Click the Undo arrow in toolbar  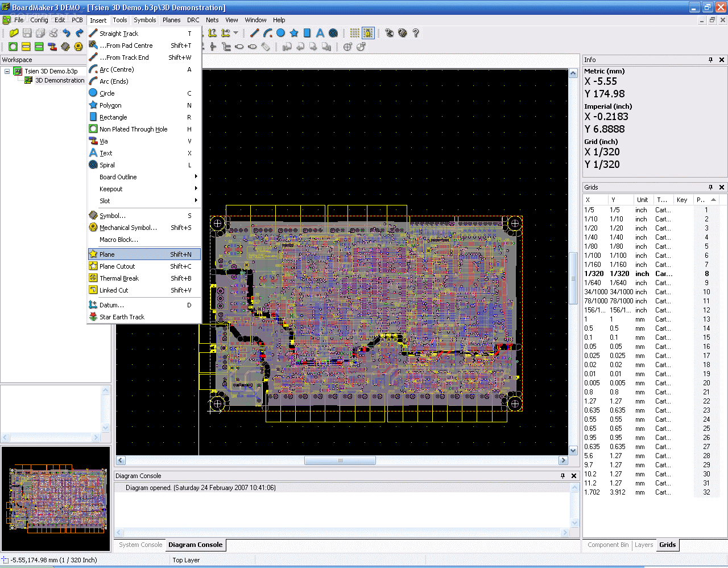click(67, 33)
